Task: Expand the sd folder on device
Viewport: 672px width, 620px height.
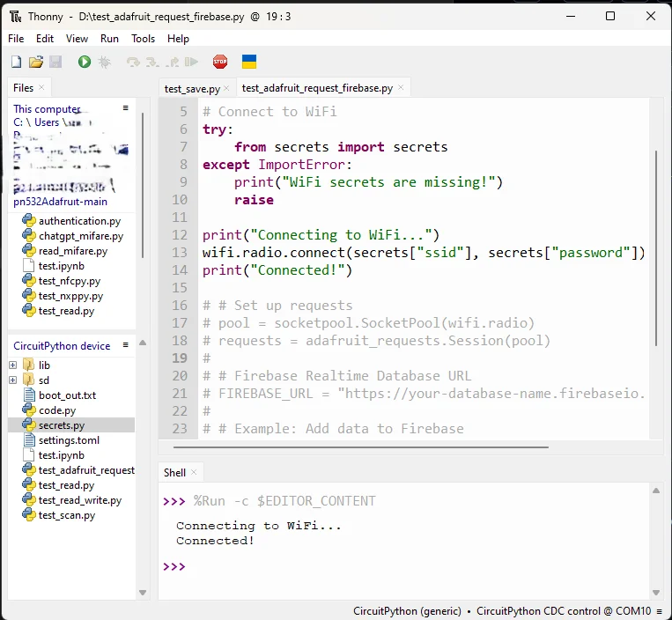Action: click(x=13, y=380)
